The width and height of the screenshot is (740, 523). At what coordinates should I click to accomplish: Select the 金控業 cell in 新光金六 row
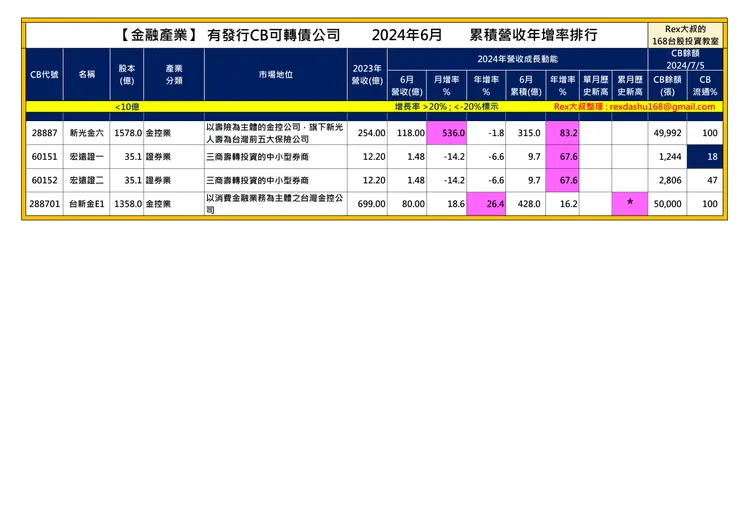point(174,133)
